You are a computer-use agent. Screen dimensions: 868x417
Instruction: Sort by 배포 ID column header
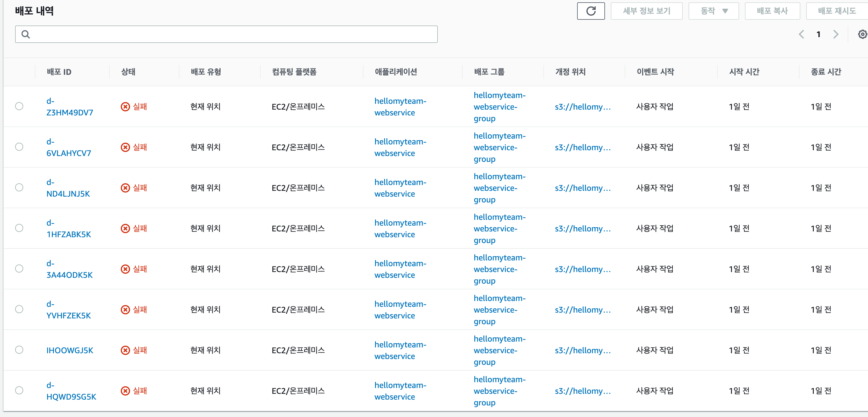click(59, 72)
